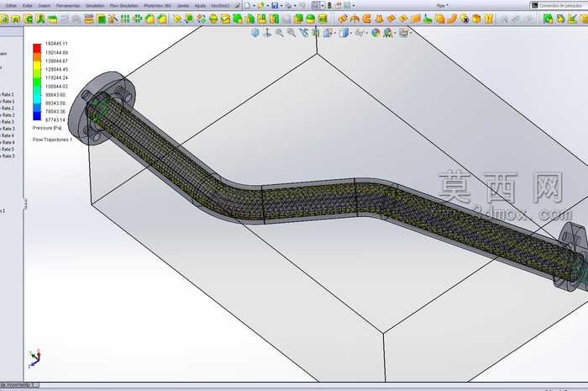Click the yellow sphere with star icon
The image size is (588, 391).
click(x=465, y=18)
